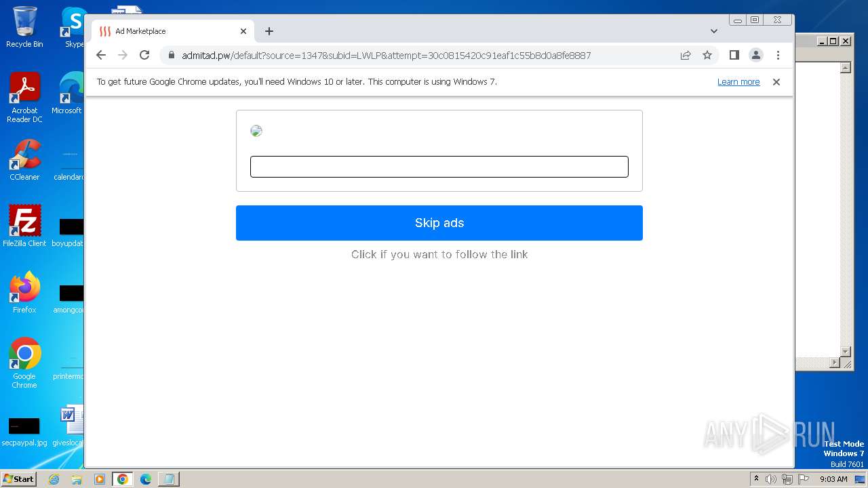
Task: Close the Ad Marketplace tab
Action: 243,31
